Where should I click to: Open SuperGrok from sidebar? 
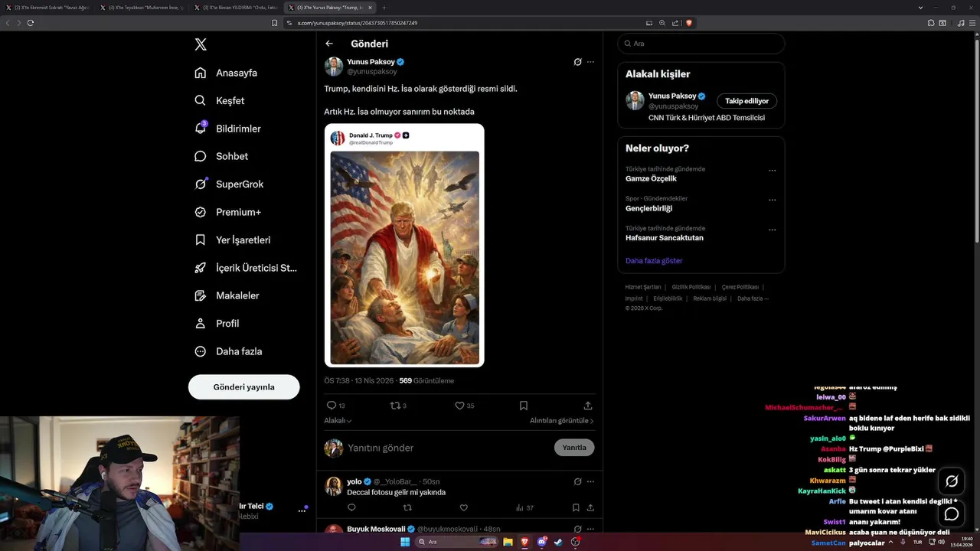pyautogui.click(x=229, y=184)
